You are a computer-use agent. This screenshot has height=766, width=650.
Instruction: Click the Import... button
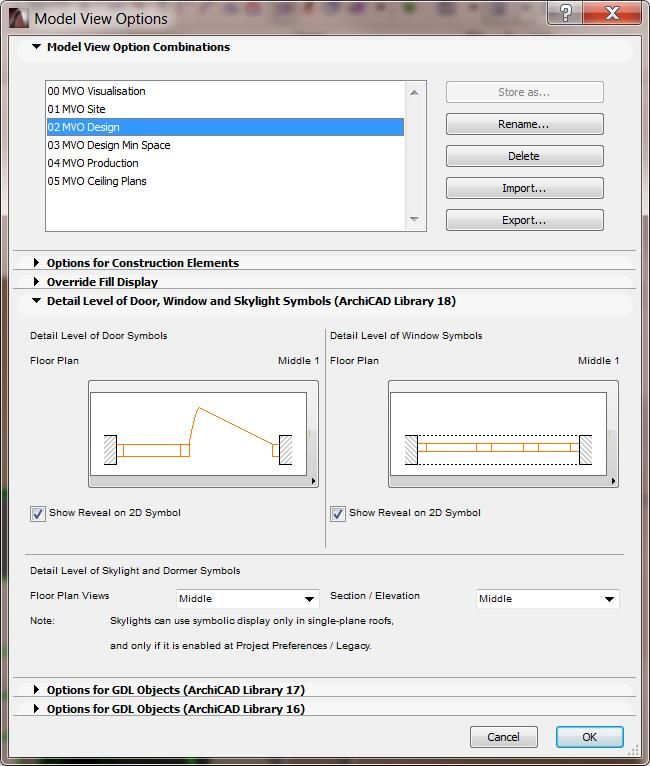tap(524, 188)
